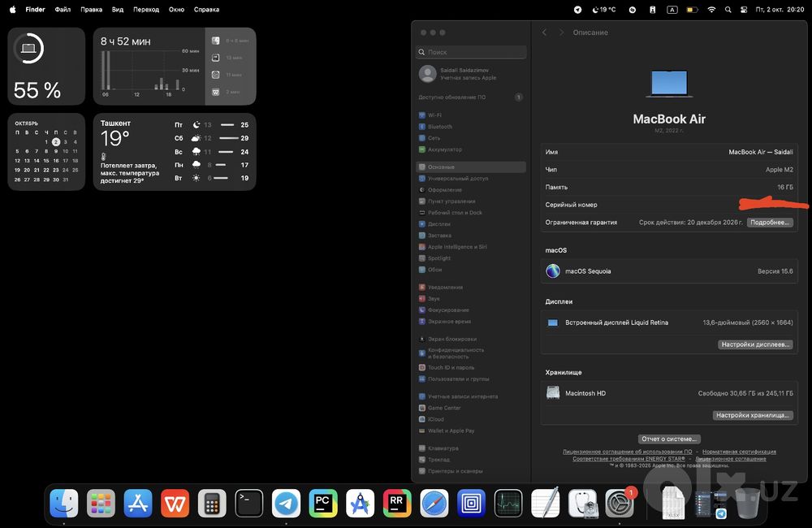Click the Поиск field in settings

pyautogui.click(x=471, y=52)
